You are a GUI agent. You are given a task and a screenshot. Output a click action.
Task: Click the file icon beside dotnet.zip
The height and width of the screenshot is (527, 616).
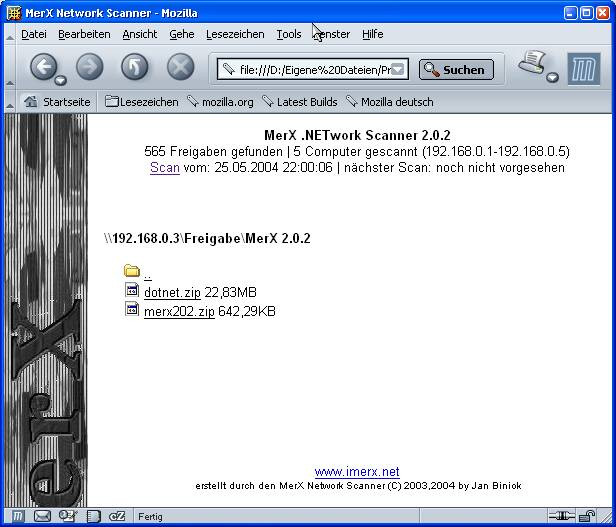point(132,290)
